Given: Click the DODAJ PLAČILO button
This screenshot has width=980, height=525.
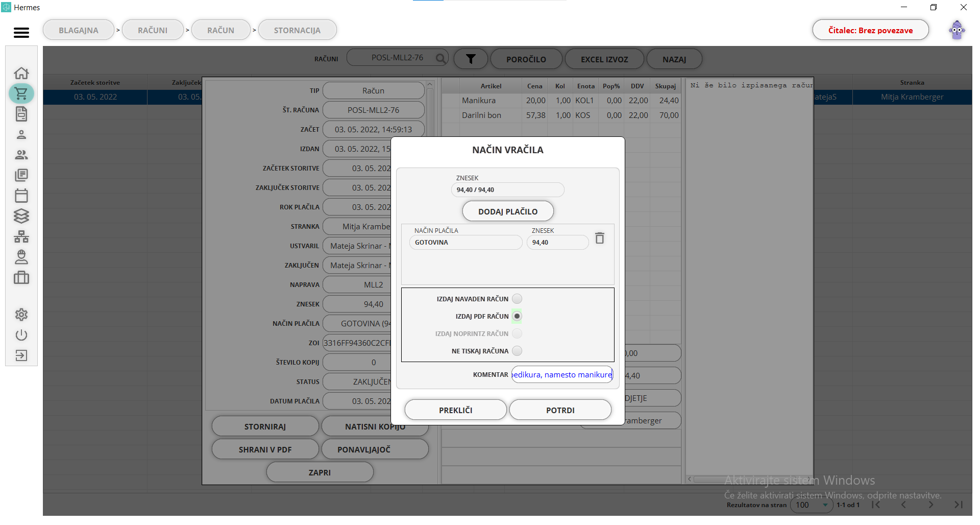Looking at the screenshot, I should pos(508,211).
